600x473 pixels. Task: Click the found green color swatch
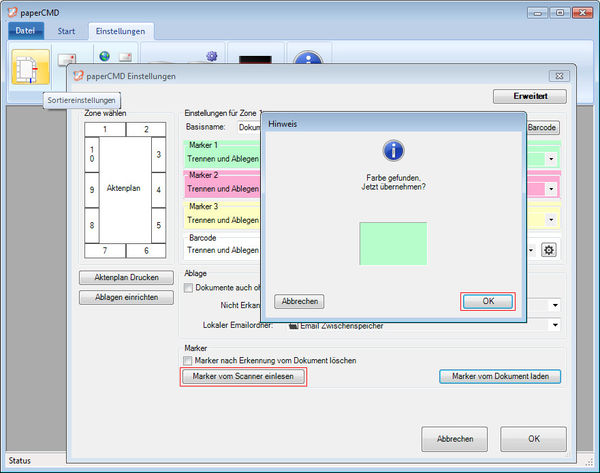pos(393,243)
